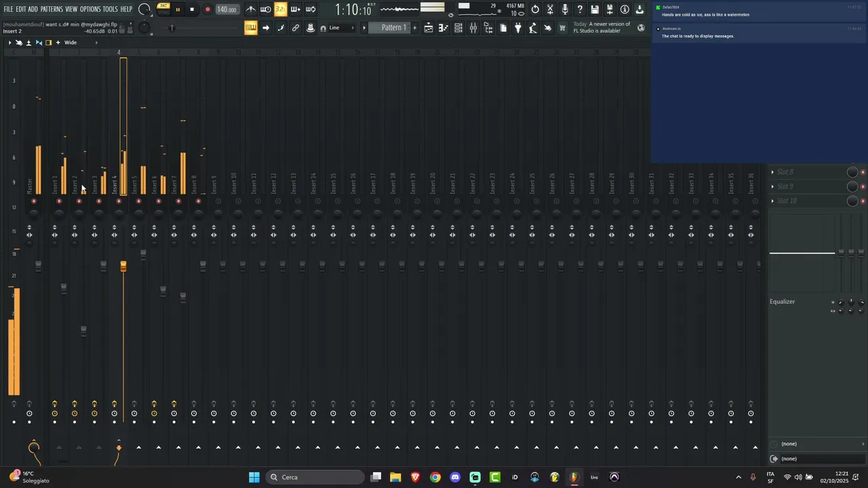The image size is (868, 488).
Task: Click the 140.000 tempo field
Action: (x=226, y=9)
